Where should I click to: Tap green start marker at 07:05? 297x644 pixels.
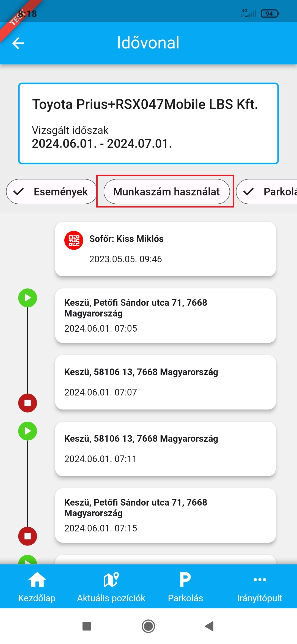tap(28, 298)
